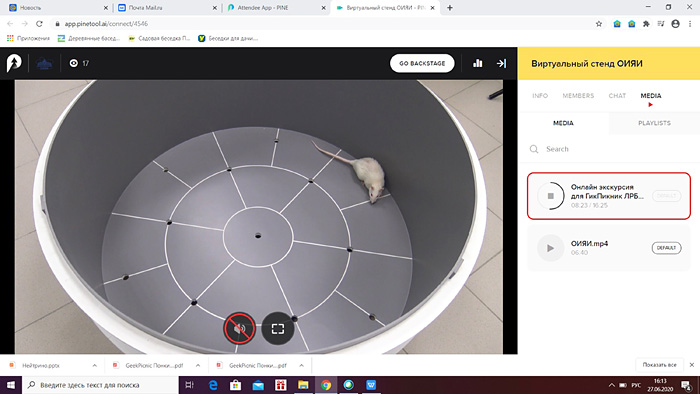Open the Chrome extensions puzzle icon

[x=646, y=24]
